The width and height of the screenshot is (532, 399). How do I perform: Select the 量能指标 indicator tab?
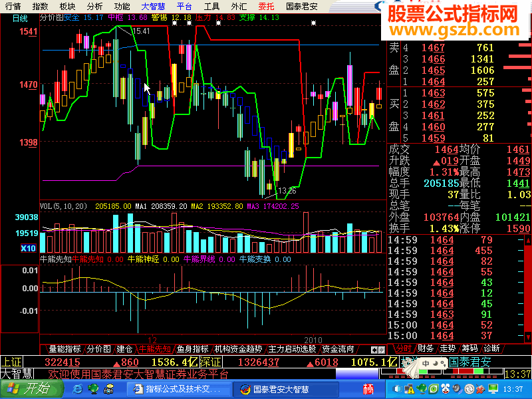[x=65, y=348]
